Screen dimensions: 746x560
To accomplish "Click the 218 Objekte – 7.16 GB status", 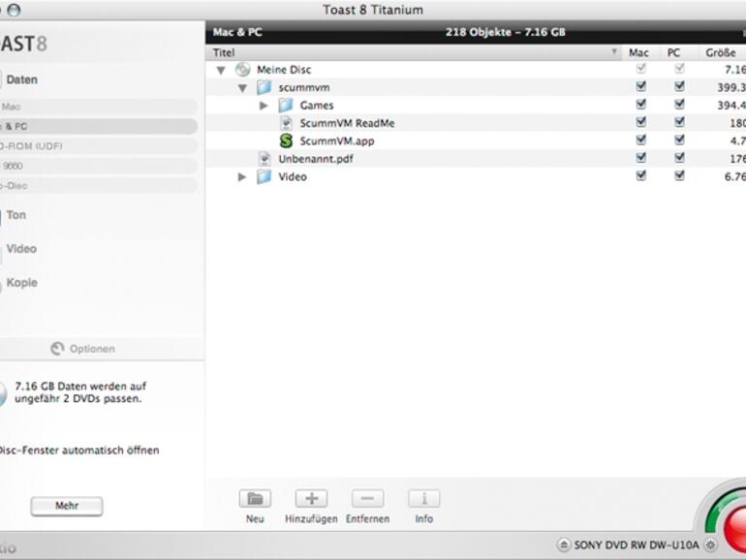I will 506,32.
